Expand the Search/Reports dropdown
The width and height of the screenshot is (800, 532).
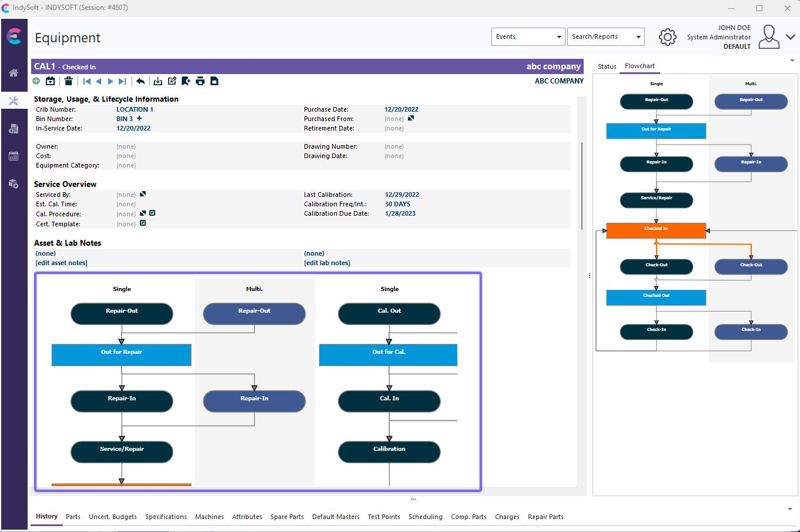pos(606,36)
